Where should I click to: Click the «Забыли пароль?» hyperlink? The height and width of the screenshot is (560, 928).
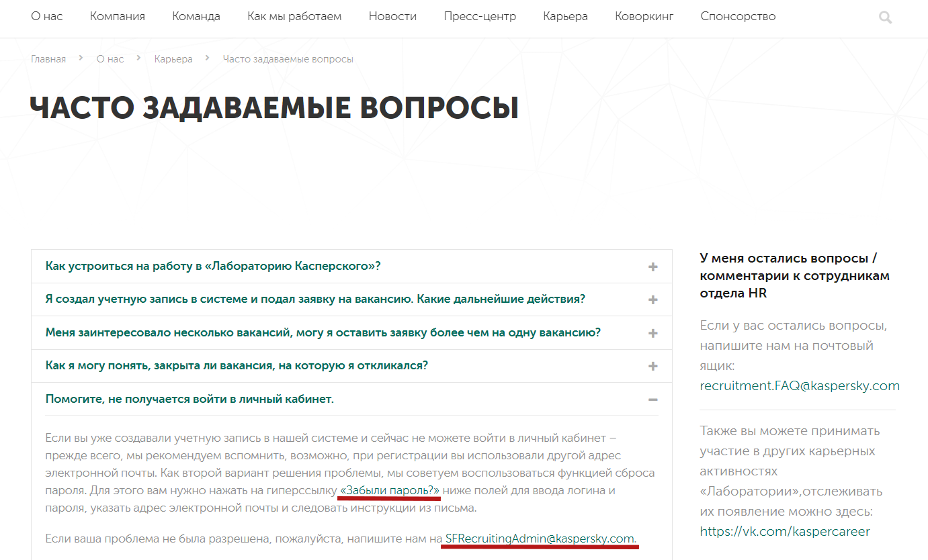tap(390, 491)
